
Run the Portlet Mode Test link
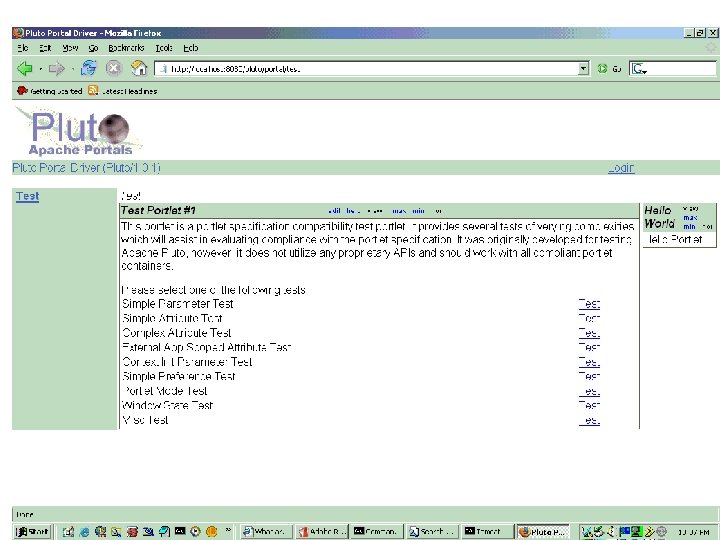(x=589, y=391)
